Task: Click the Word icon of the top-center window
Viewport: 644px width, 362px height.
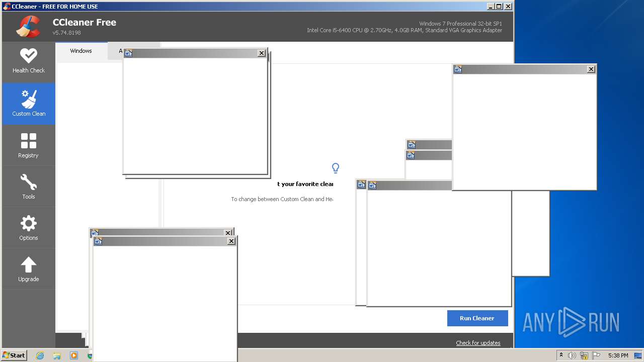Action: [x=128, y=53]
